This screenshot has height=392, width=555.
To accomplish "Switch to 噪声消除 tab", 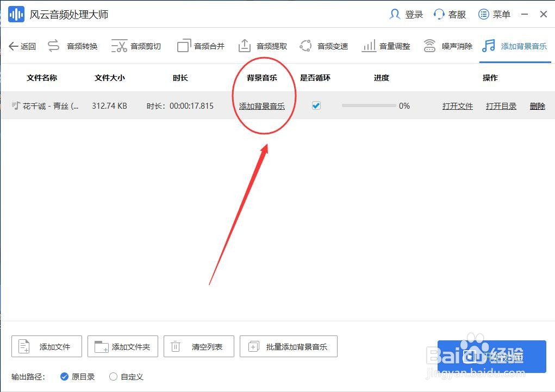I will (x=448, y=46).
